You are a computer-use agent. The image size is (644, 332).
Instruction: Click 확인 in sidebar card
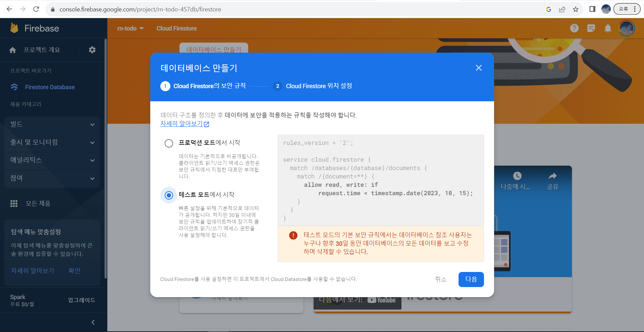pos(74,271)
